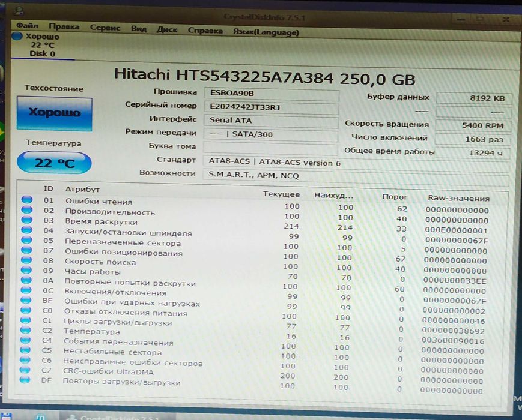Open the Сервис menu

105,28
